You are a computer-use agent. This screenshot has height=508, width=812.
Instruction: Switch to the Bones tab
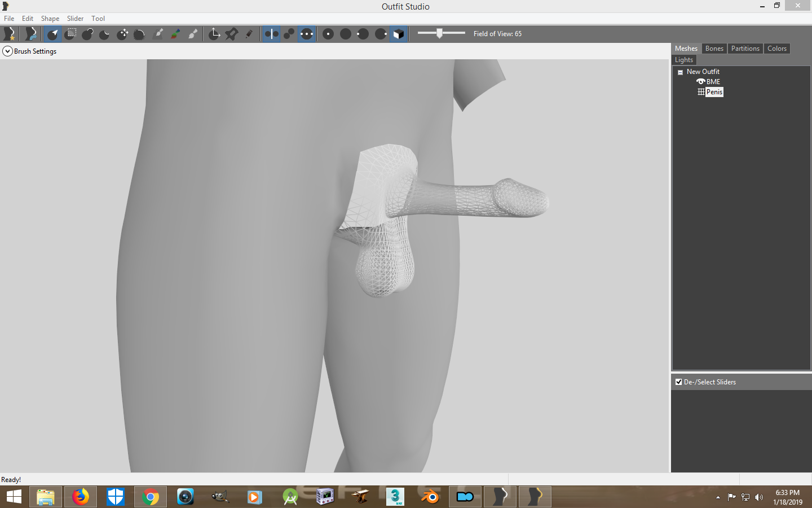[714, 49]
